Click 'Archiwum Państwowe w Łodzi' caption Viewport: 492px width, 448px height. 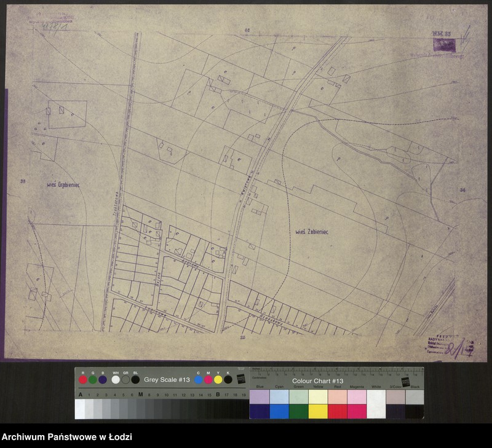66,437
